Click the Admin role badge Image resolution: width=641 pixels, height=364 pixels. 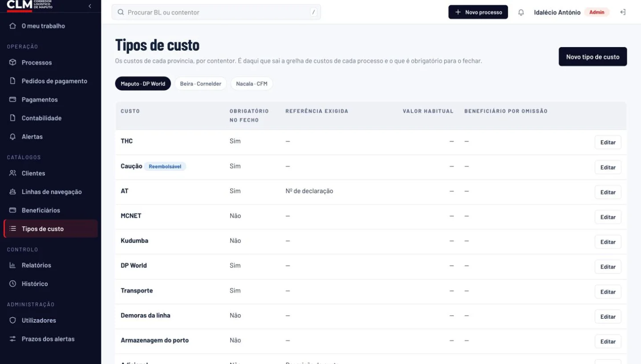pos(596,12)
